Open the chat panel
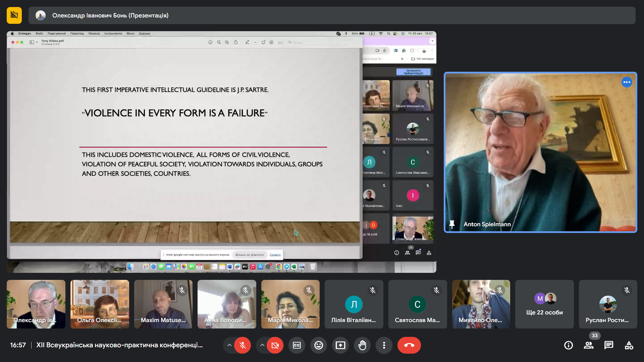The image size is (644, 362). (609, 345)
